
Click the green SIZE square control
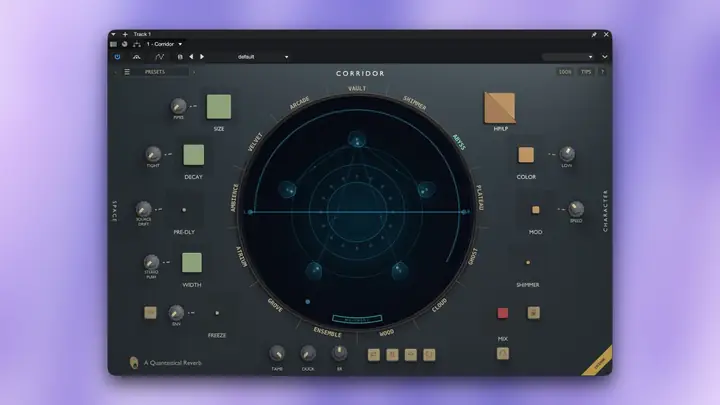(x=219, y=107)
